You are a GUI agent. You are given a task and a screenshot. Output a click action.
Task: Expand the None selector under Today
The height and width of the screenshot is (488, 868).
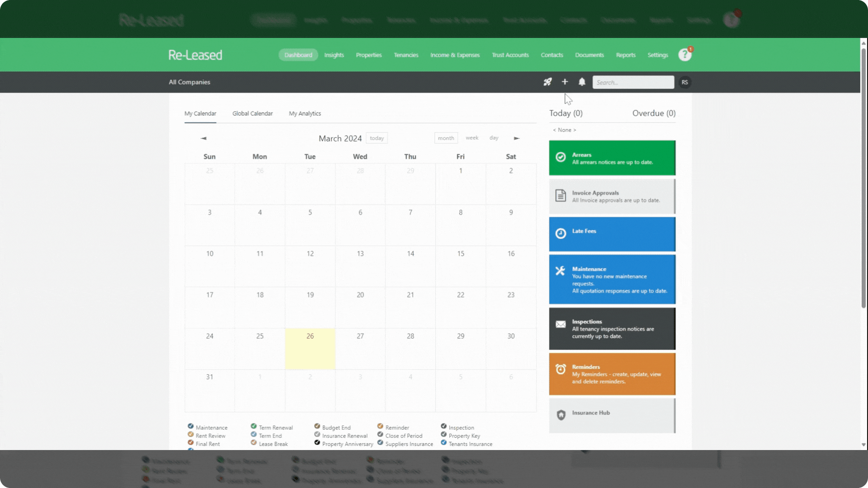coord(564,130)
